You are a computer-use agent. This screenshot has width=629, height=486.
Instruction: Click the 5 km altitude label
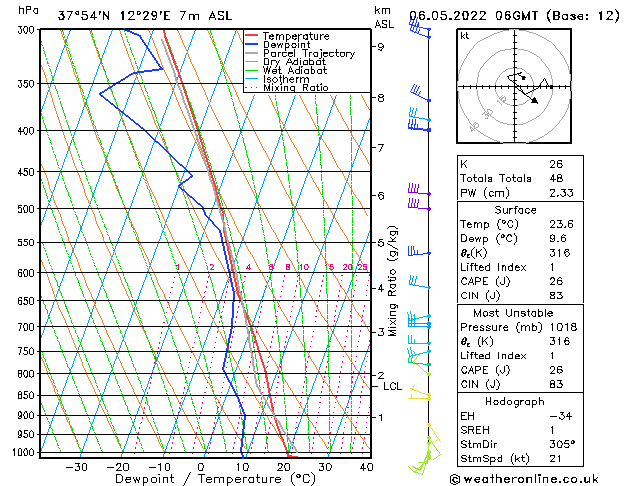pyautogui.click(x=380, y=243)
